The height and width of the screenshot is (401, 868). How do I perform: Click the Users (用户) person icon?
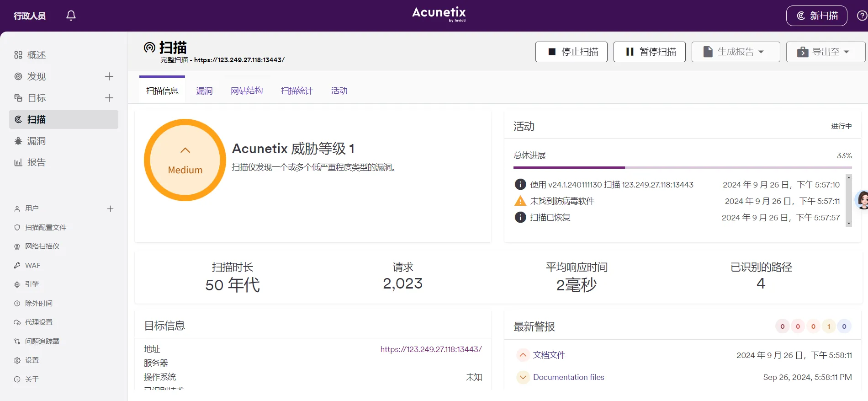[17, 209]
